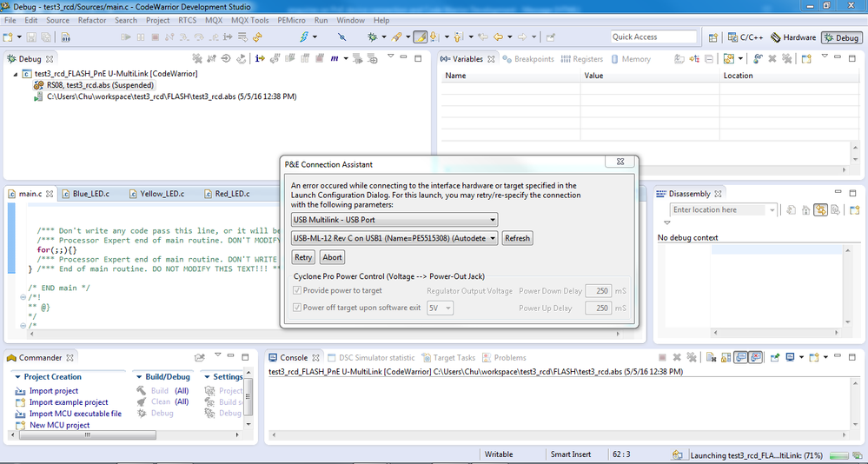Click the Refresh button in connection dialog
This screenshot has width=868, height=464.
pos(518,238)
